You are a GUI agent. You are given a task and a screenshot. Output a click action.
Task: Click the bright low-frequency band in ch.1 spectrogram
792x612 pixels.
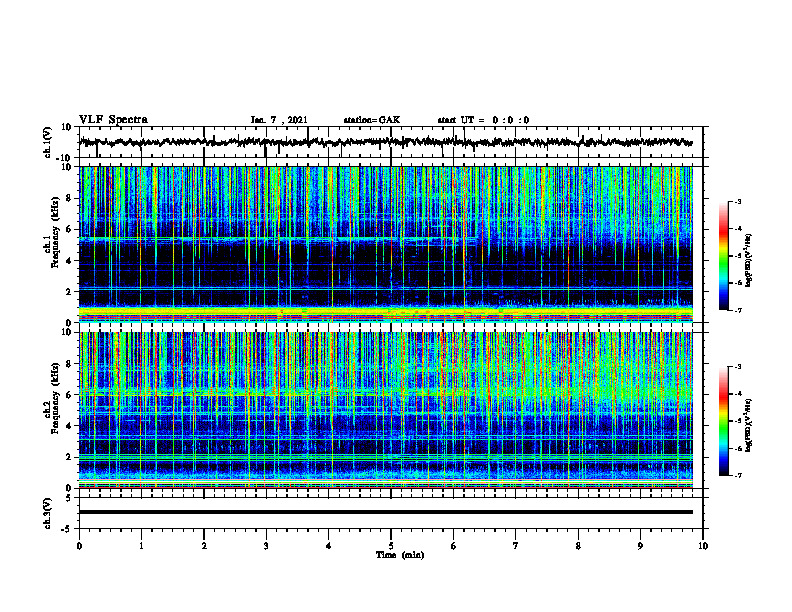(x=385, y=312)
